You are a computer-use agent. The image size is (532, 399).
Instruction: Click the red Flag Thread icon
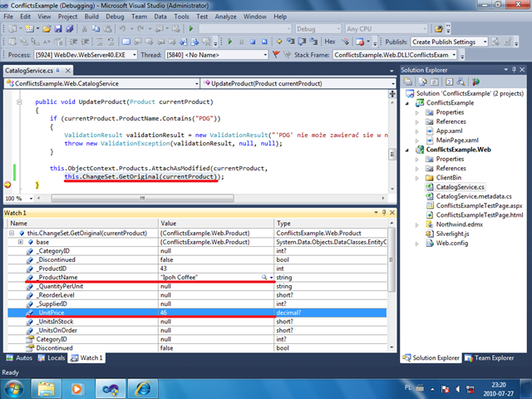point(276,55)
